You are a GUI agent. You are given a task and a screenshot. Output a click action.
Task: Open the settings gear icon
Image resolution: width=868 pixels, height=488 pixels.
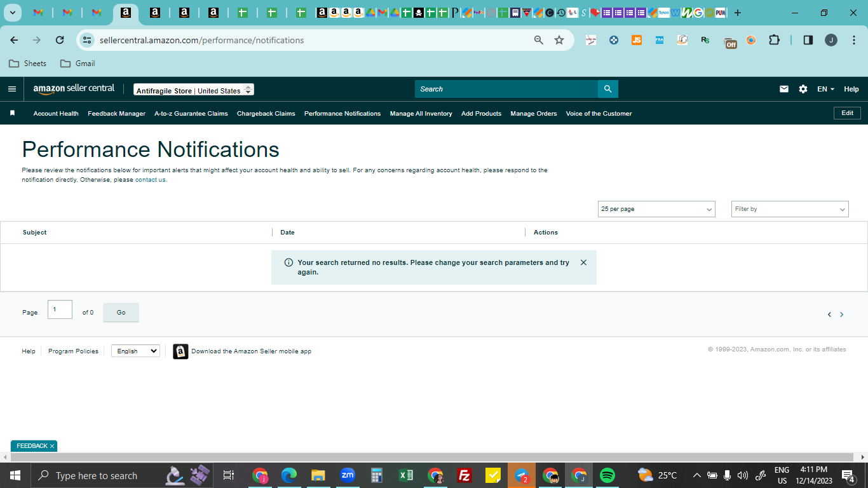coord(803,89)
